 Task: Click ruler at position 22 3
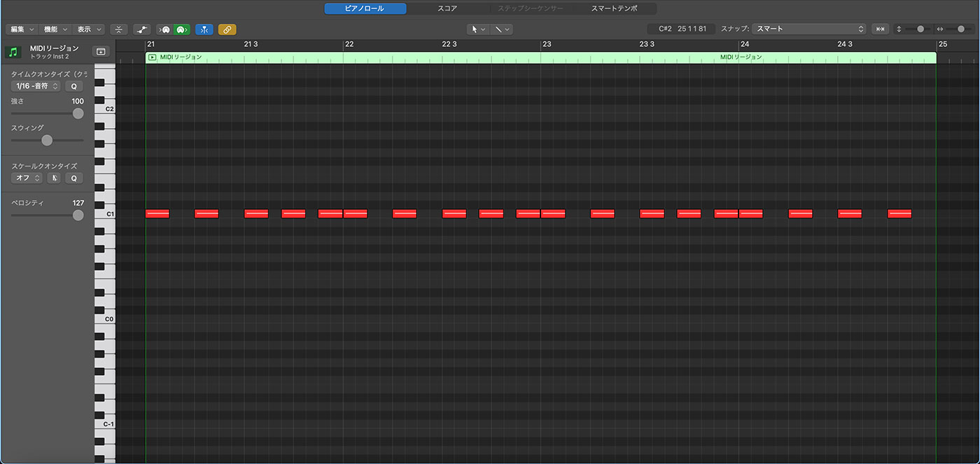click(x=449, y=44)
